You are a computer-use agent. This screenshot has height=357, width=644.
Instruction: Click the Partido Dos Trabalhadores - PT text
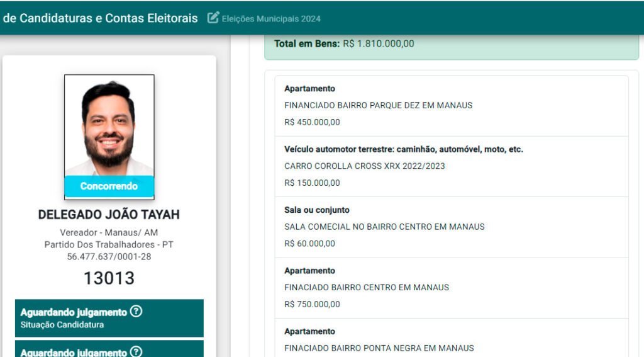(x=109, y=244)
